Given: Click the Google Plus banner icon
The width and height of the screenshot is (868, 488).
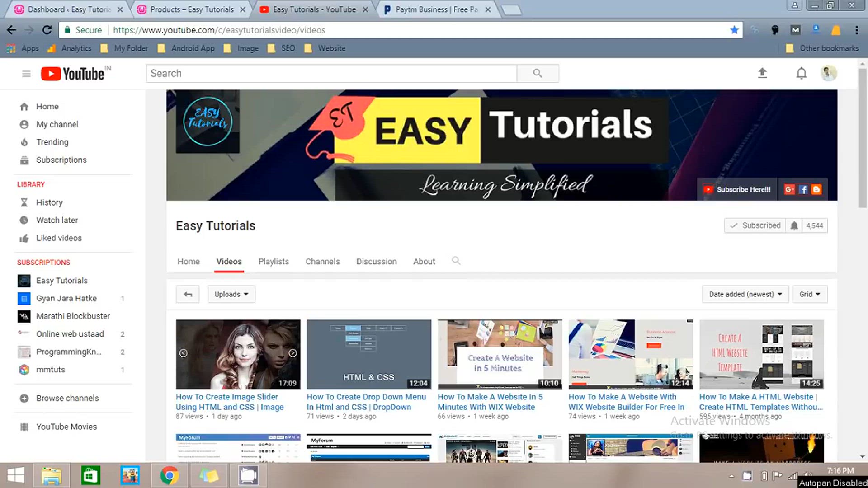Looking at the screenshot, I should (x=789, y=189).
